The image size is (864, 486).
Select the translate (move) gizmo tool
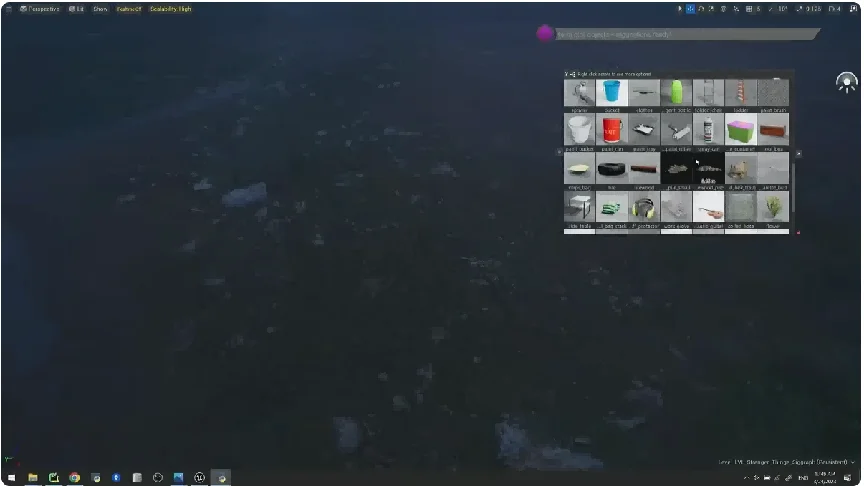click(690, 9)
